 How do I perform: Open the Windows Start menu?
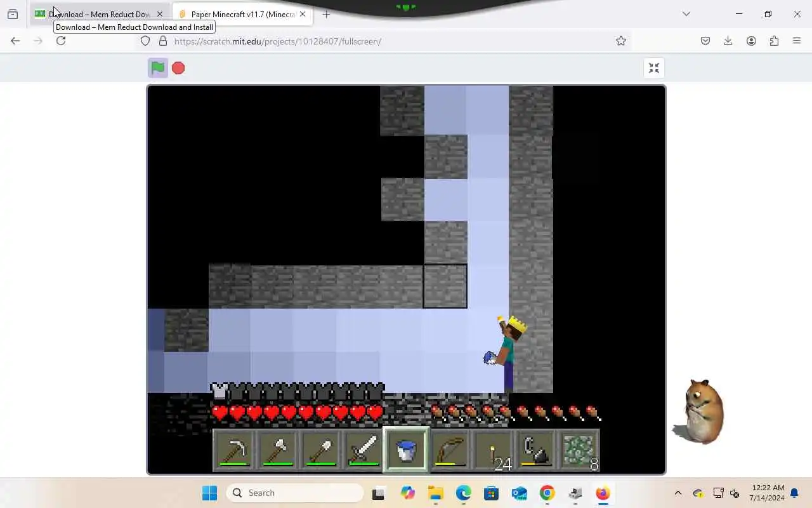209,493
